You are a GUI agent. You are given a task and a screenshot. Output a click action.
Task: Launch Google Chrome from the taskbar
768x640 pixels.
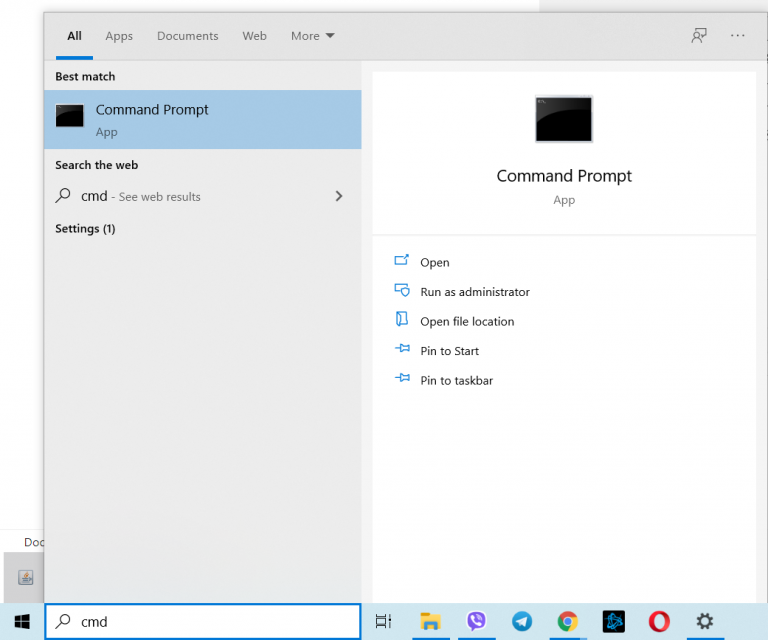pos(568,621)
